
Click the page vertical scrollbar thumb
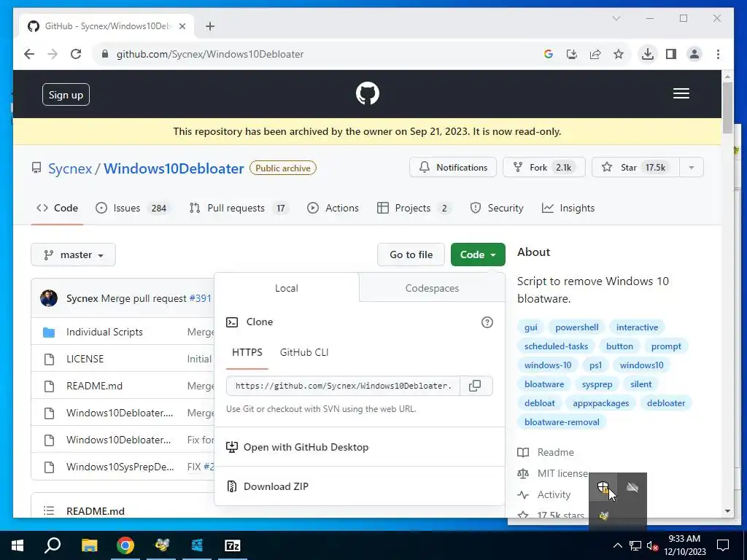727,108
